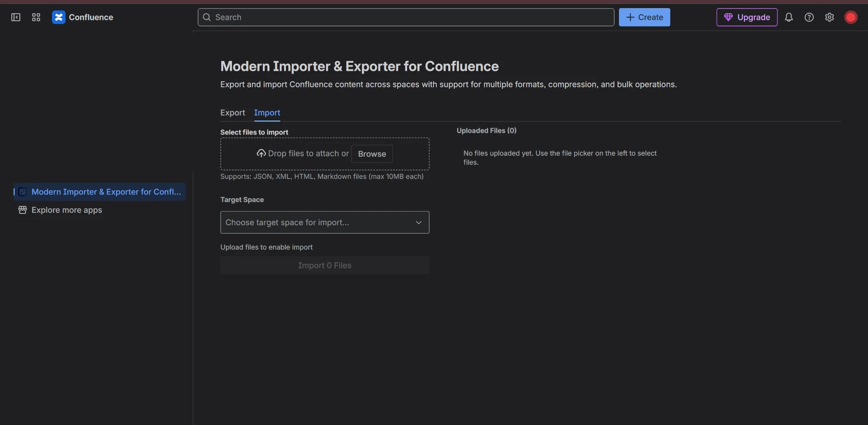This screenshot has width=868, height=425.
Task: Open Explore more apps in the sidebar
Action: [x=67, y=210]
